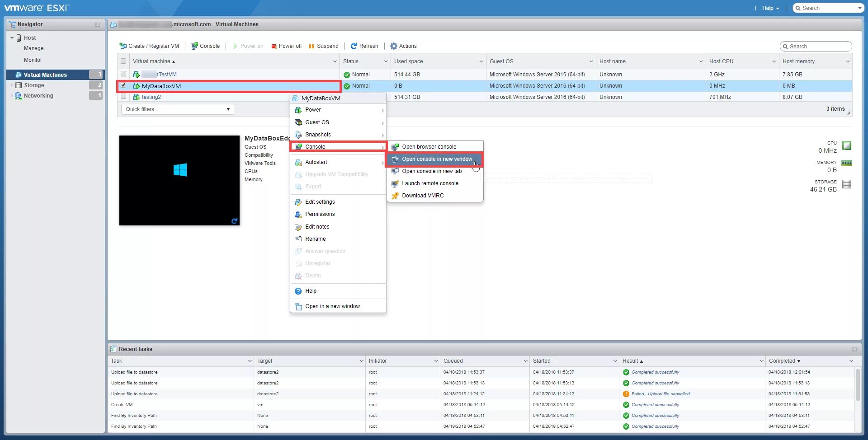Click the testing2 row VM icon
This screenshot has height=440, width=868.
[x=137, y=97]
